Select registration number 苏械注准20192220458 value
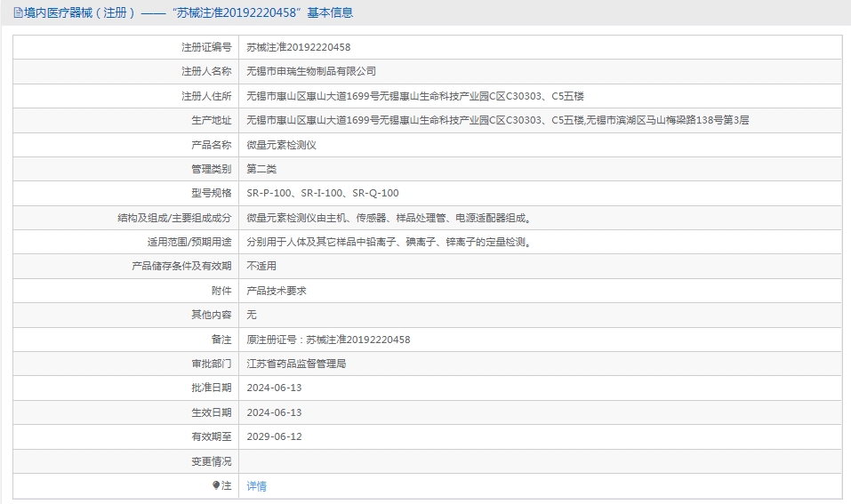Viewport: 851px width, 504px height. (x=299, y=47)
